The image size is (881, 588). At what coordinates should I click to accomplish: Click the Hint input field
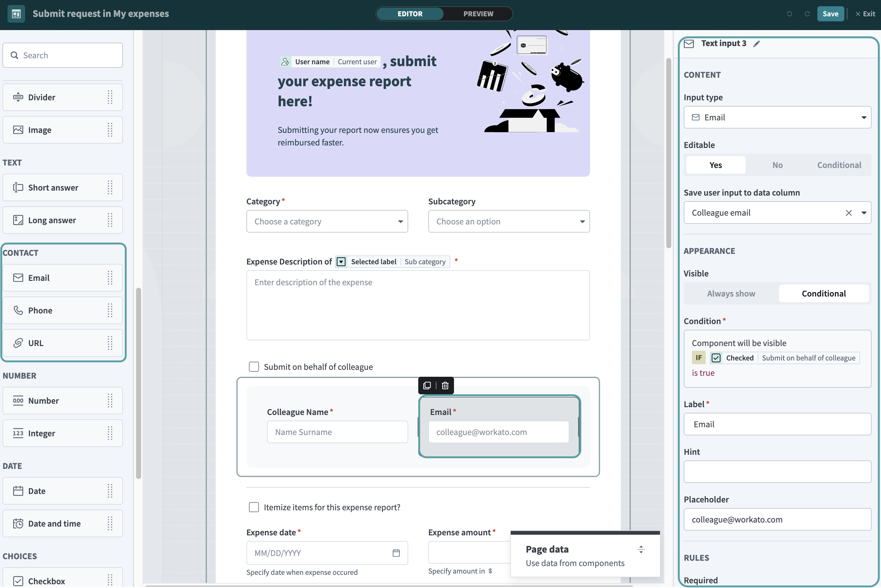tap(777, 472)
